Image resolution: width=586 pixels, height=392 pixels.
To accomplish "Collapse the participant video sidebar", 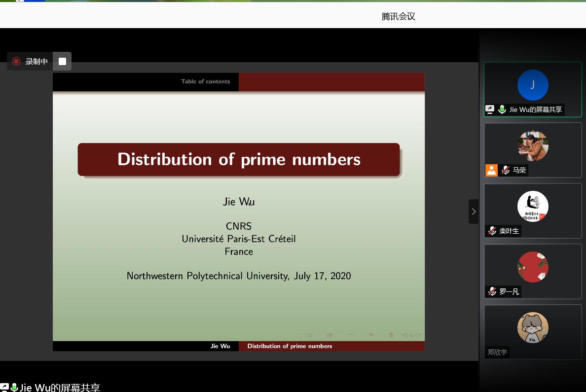I will pyautogui.click(x=474, y=212).
